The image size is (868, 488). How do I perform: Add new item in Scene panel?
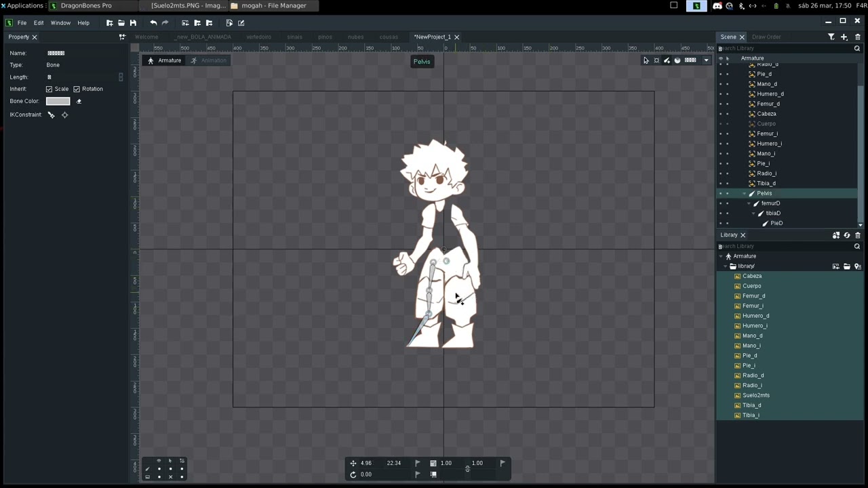click(x=844, y=37)
